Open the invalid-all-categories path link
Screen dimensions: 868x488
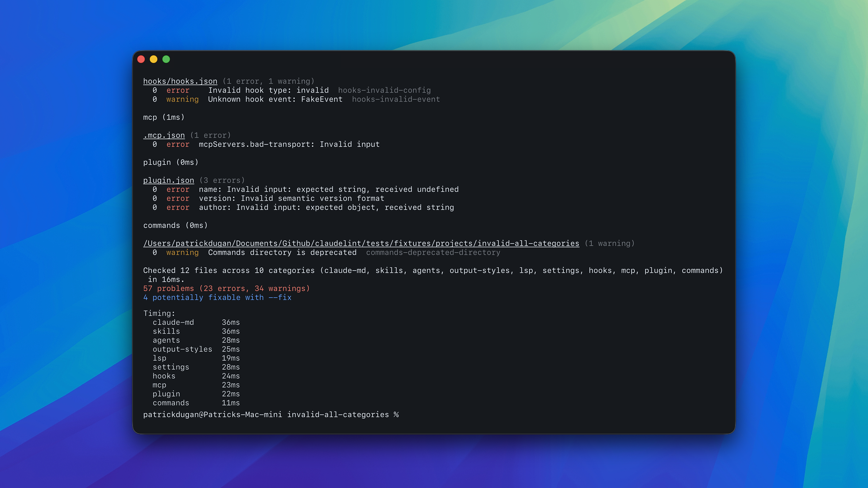pyautogui.click(x=361, y=244)
